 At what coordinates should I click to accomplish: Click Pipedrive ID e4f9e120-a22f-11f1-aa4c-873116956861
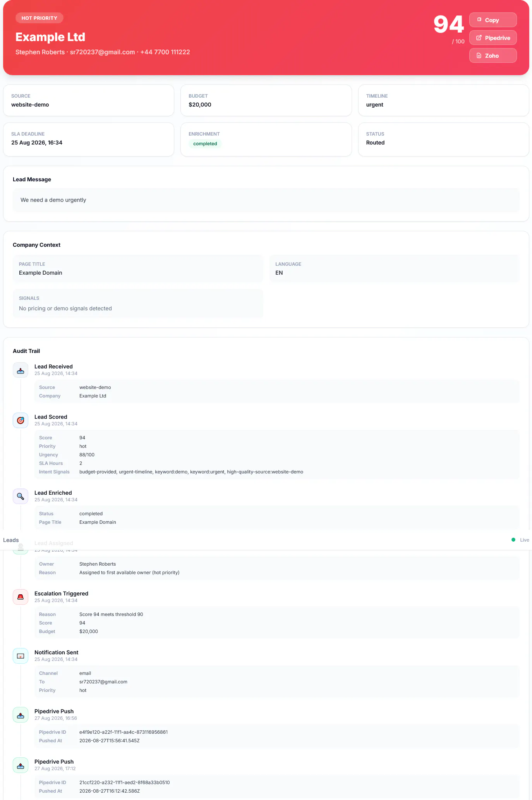coord(124,732)
